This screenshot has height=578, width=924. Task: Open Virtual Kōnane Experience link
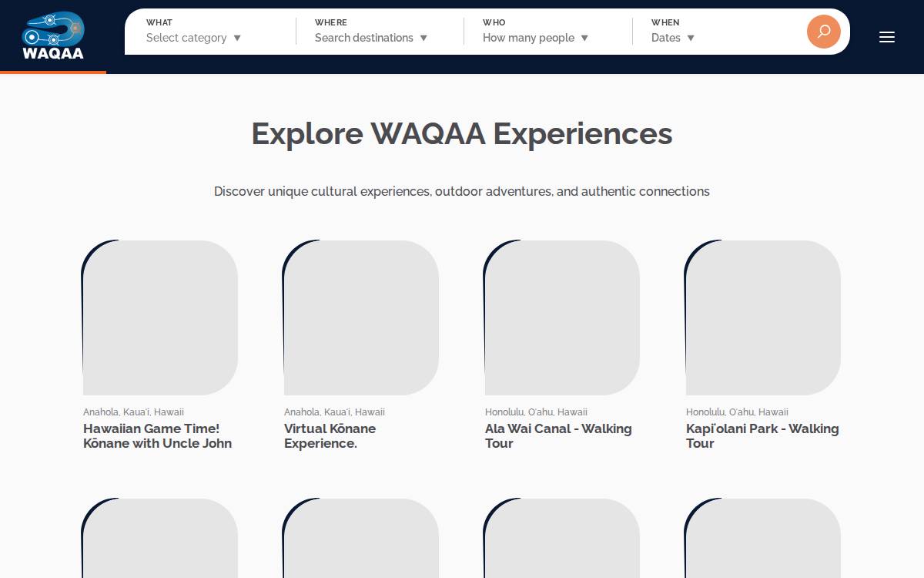pos(330,436)
